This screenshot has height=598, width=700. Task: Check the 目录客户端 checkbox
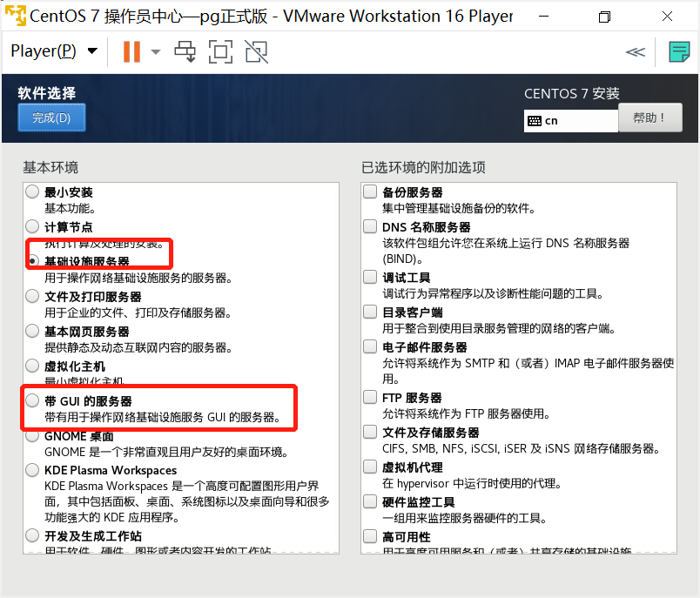coord(370,312)
